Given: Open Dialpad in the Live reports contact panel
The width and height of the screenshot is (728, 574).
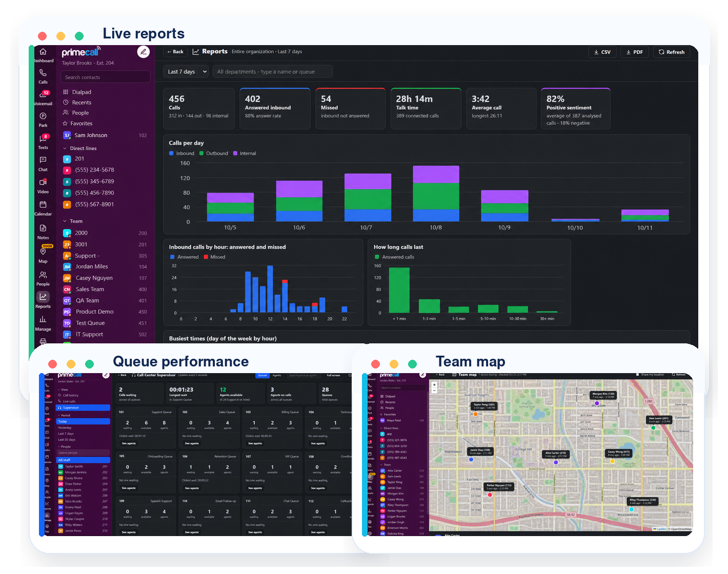Looking at the screenshot, I should pos(77,92).
